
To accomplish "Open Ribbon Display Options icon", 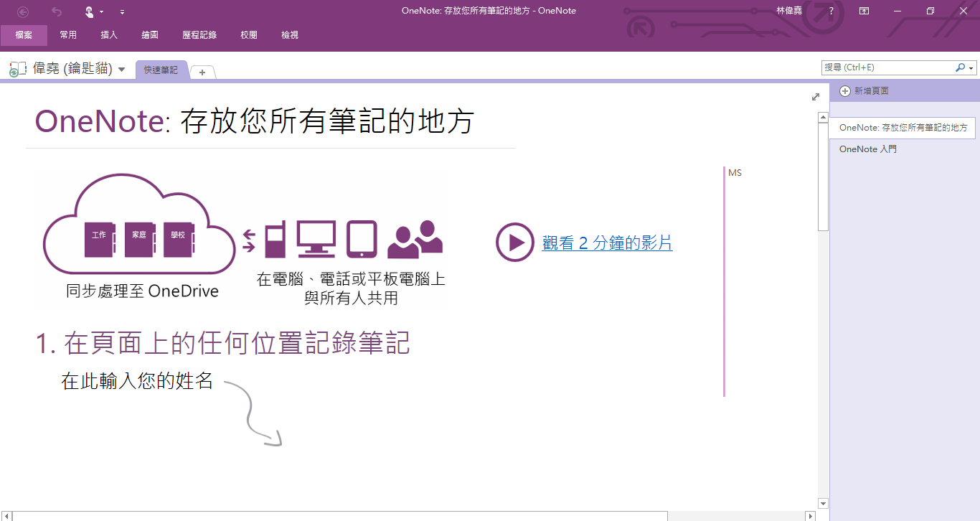I will click(x=864, y=11).
